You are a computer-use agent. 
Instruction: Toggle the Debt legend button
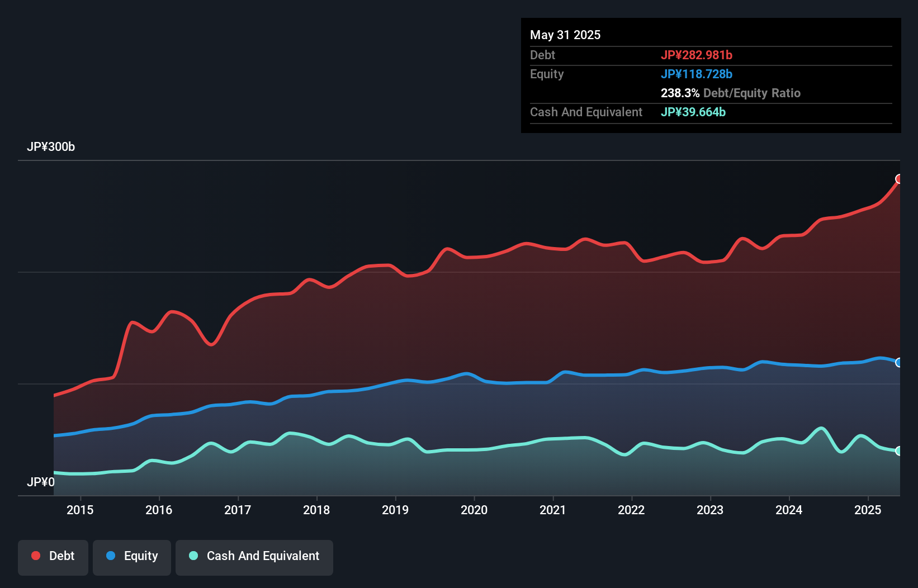pos(53,557)
